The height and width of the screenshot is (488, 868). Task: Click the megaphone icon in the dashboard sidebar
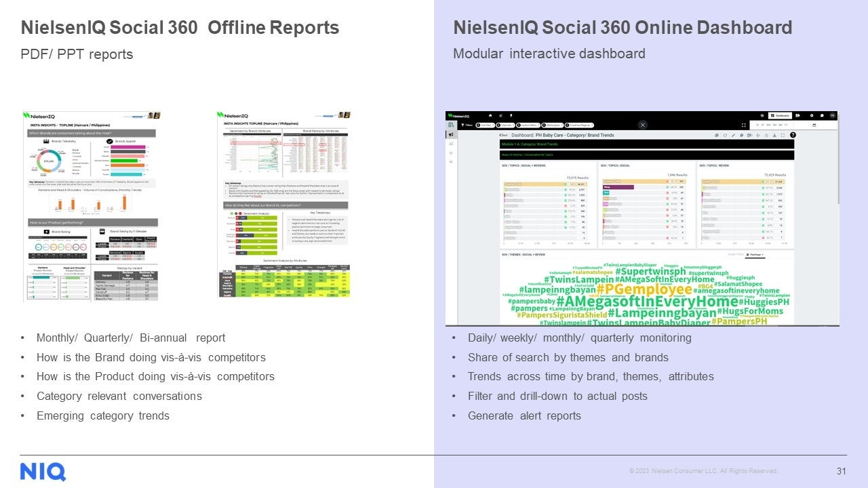pos(450,135)
